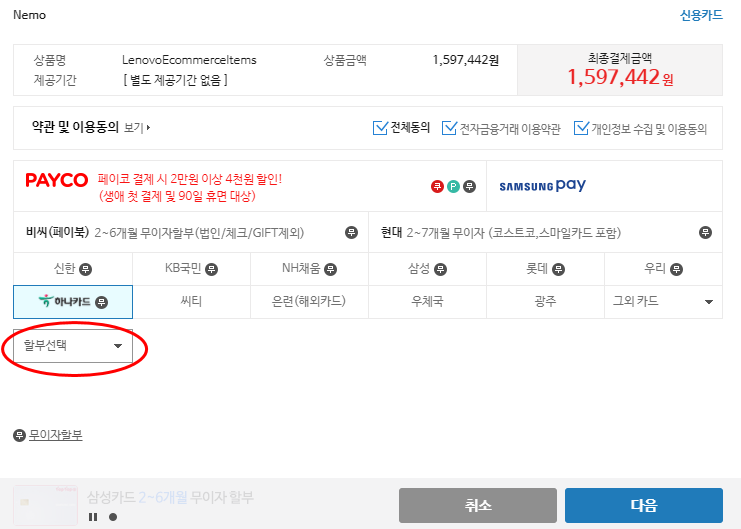The width and height of the screenshot is (741, 529).
Task: Select 우리 card
Action: coord(663,269)
